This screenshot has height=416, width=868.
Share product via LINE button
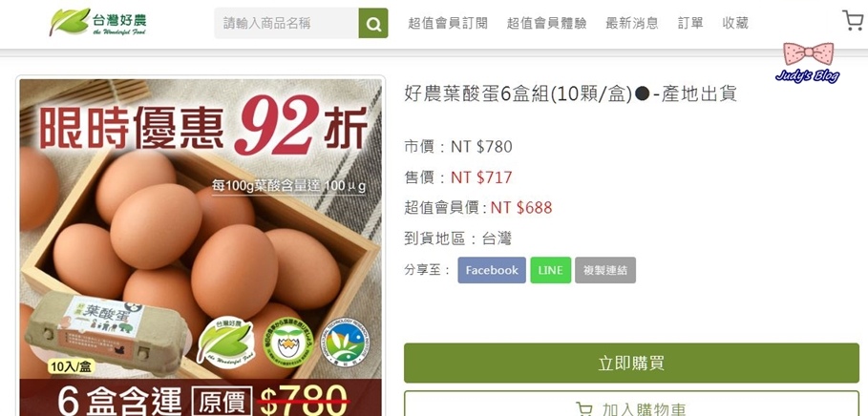click(550, 270)
